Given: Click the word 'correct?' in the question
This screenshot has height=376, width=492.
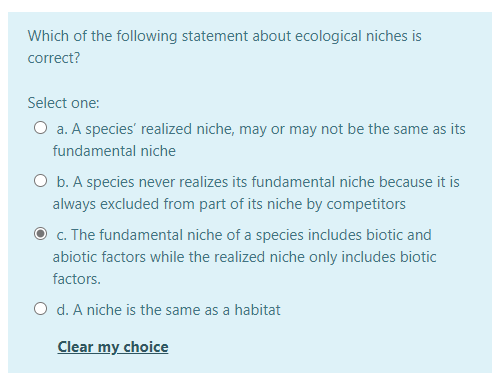Looking at the screenshot, I should tap(54, 58).
